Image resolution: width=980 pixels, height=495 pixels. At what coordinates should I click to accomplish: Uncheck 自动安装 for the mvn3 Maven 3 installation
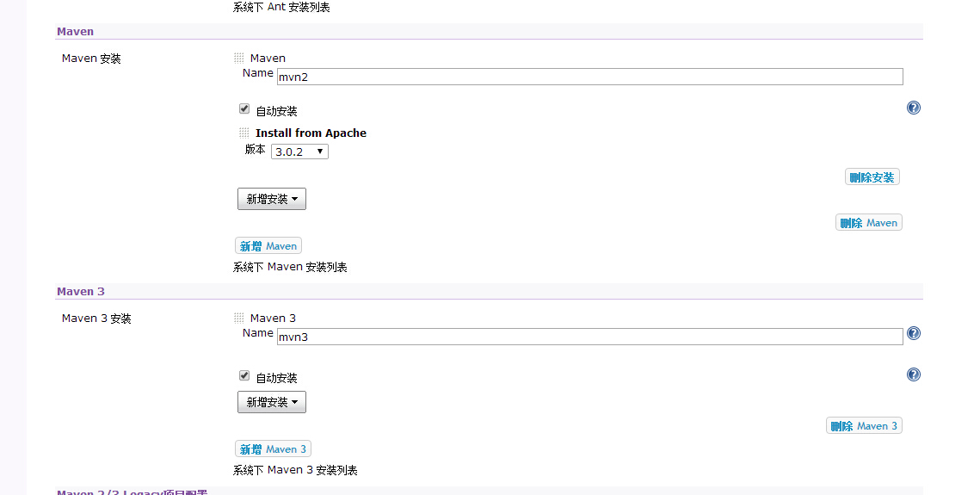pos(244,375)
